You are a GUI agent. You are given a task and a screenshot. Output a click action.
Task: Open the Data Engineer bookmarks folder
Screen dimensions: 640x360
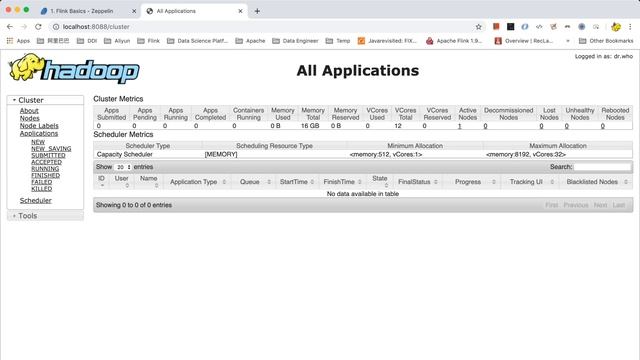tap(295, 41)
